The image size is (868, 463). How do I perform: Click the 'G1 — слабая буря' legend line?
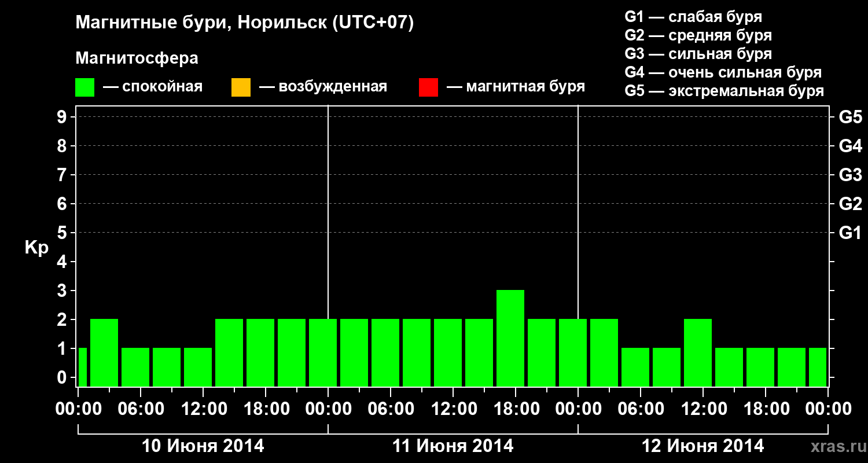point(693,17)
